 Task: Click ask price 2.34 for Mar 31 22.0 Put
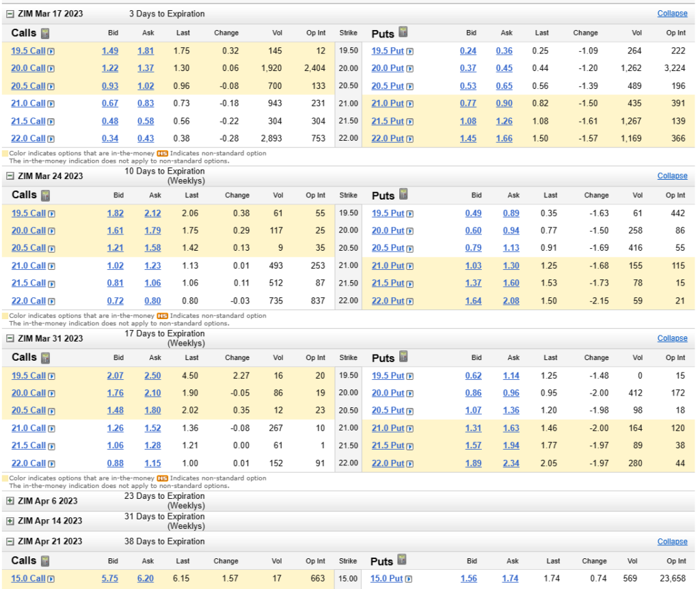coord(511,463)
